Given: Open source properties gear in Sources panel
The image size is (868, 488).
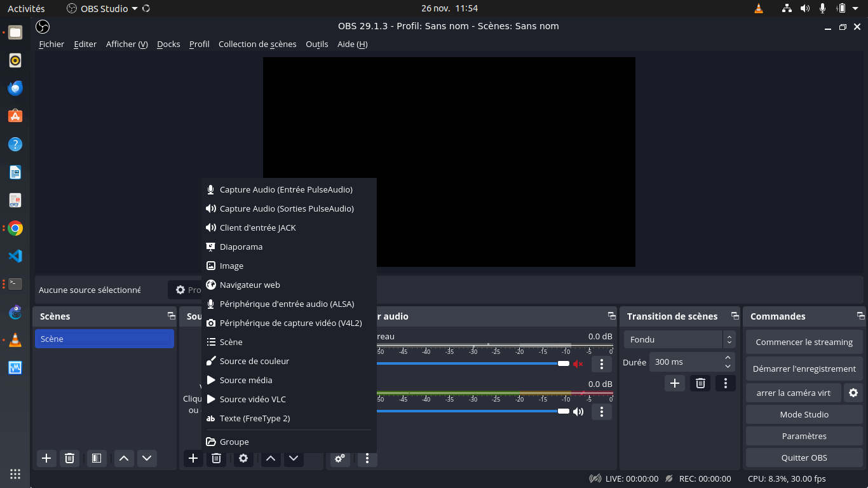Looking at the screenshot, I should coord(243,458).
